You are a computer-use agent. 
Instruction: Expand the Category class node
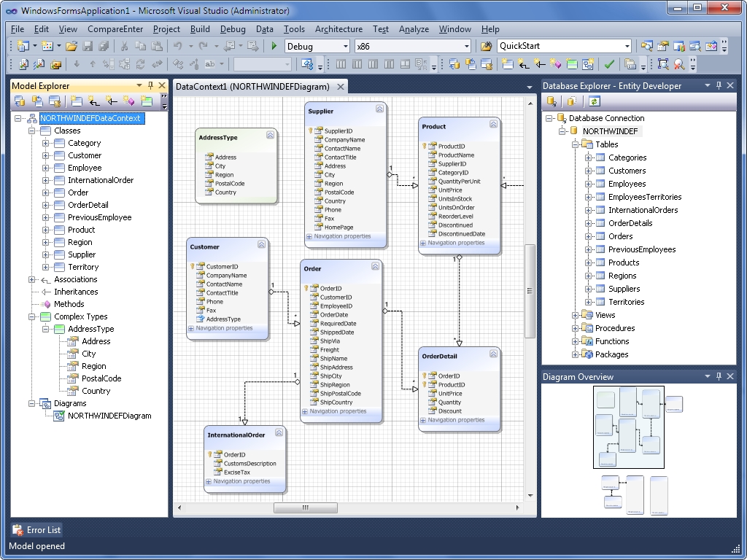(x=45, y=143)
